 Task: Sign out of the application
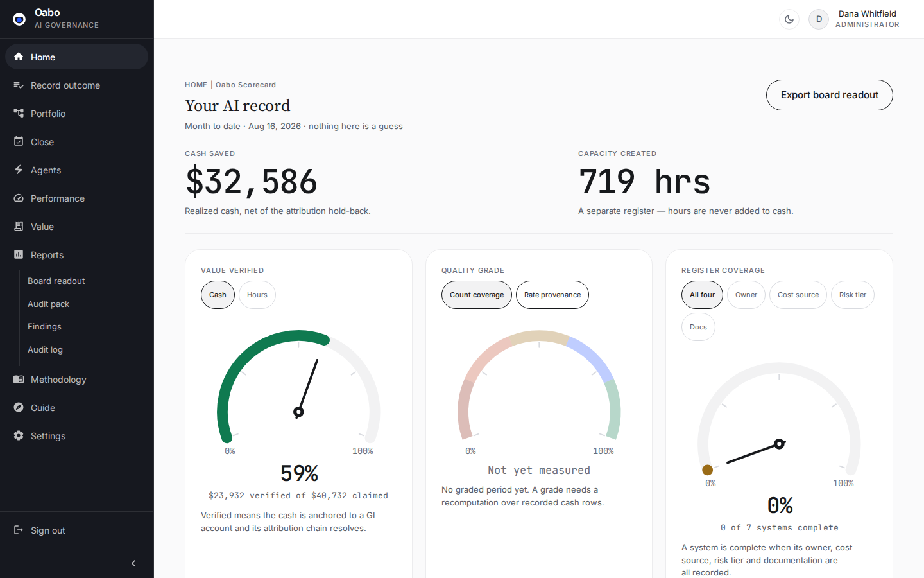coord(76,530)
